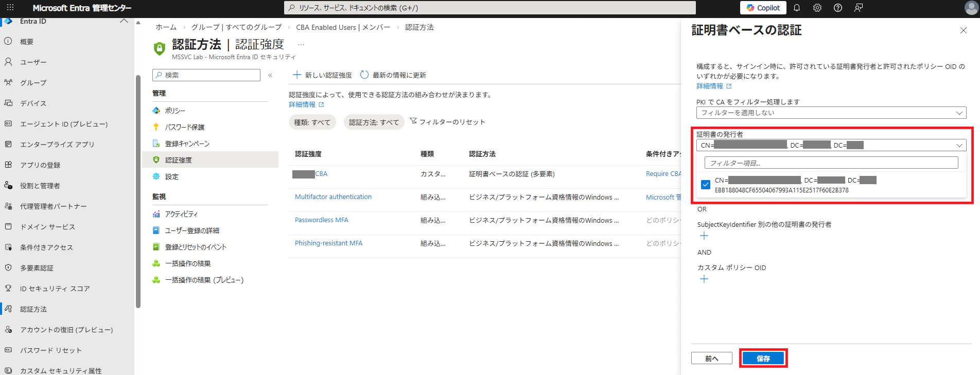Click the 認証方法 sidebar icon
The height and width of the screenshot is (375, 980).
click(x=8, y=309)
